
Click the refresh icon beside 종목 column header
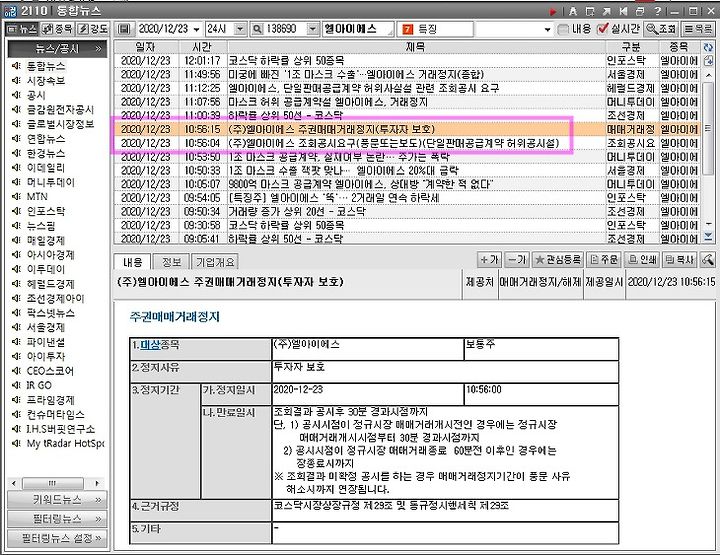(708, 47)
